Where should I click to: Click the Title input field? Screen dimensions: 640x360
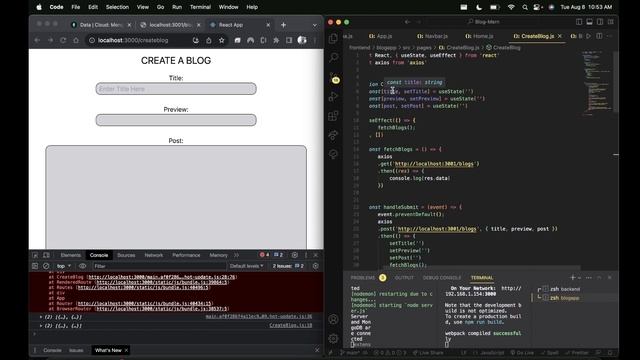[176, 89]
